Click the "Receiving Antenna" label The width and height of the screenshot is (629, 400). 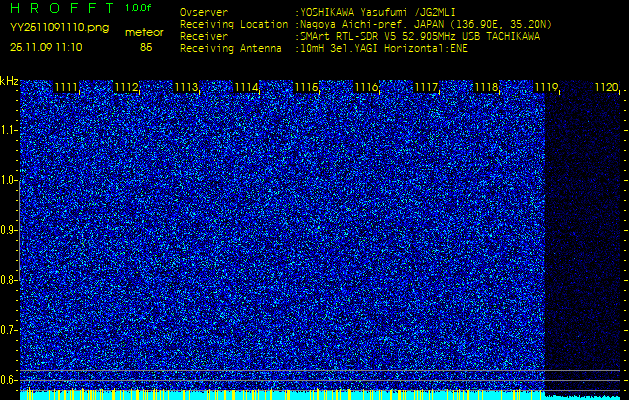pos(231,49)
